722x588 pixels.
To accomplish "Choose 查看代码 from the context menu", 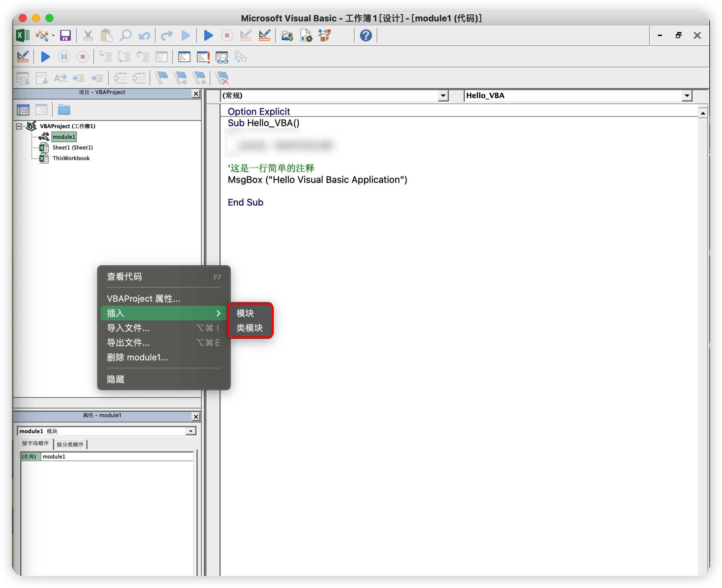I will tap(164, 277).
